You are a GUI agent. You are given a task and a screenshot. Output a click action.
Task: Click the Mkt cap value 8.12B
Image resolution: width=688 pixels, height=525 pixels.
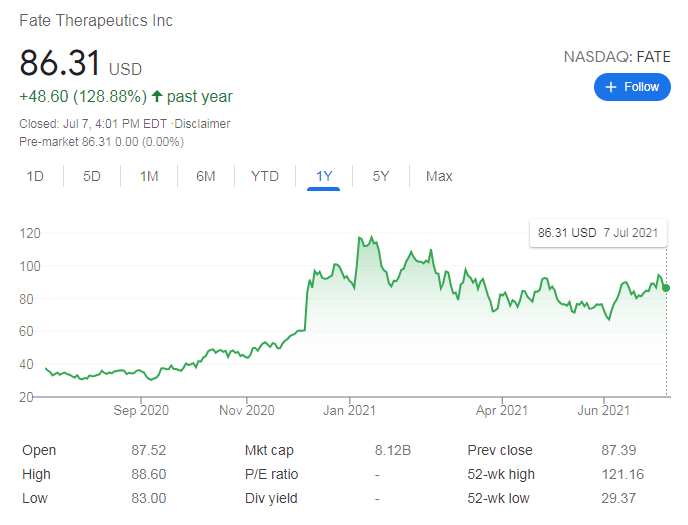(393, 450)
